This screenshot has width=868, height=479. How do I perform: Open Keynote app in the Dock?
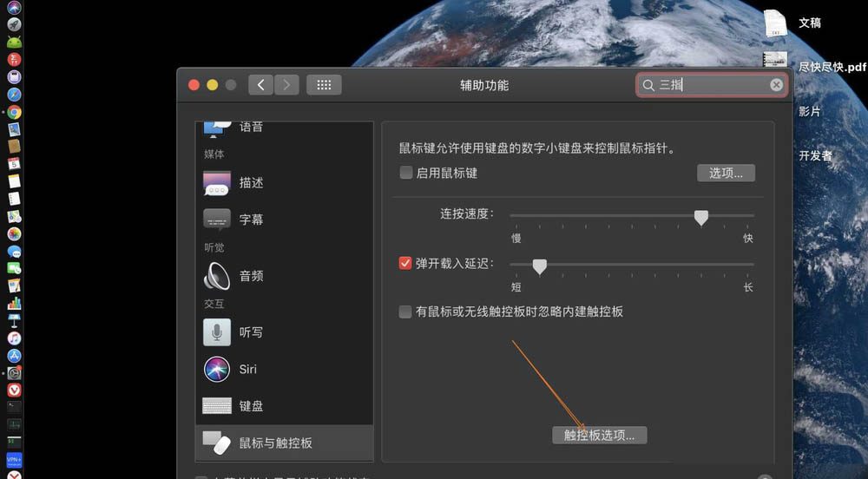click(14, 321)
